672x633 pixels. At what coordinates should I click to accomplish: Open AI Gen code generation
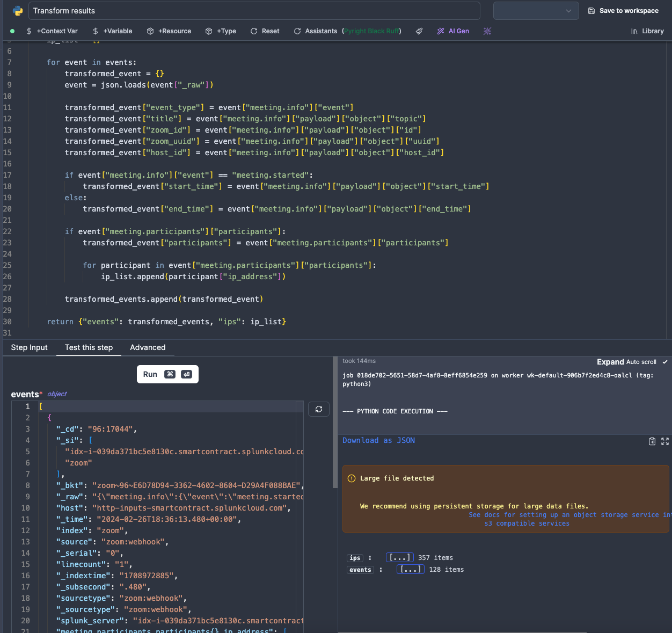click(x=453, y=31)
